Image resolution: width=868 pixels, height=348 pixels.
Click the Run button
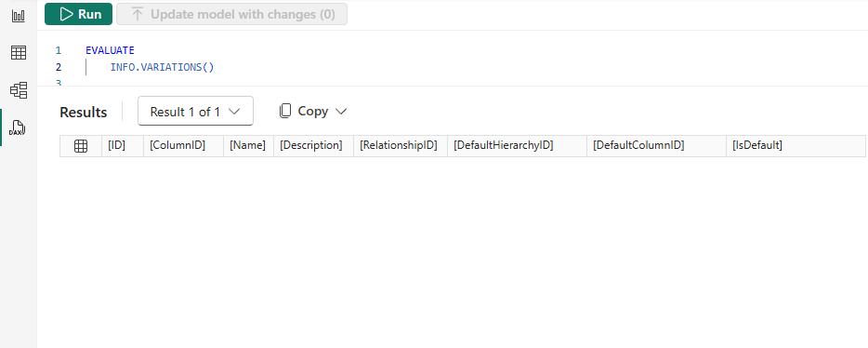tap(79, 14)
